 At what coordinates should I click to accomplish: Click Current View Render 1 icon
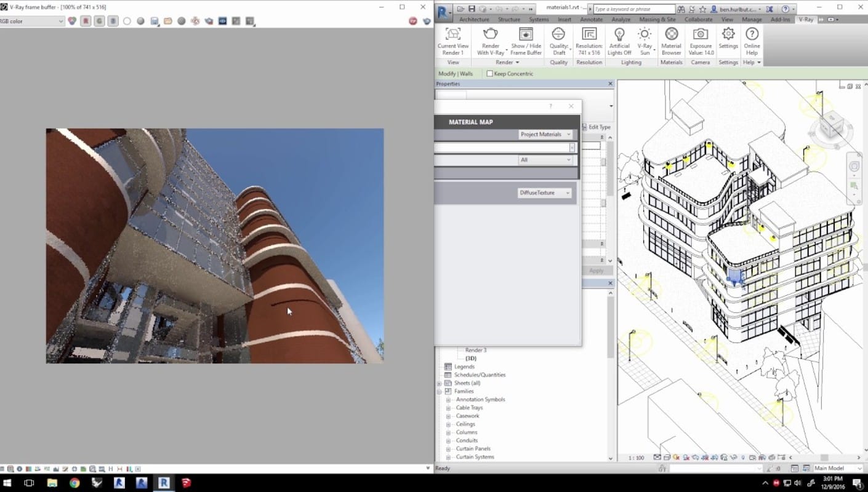tap(453, 35)
